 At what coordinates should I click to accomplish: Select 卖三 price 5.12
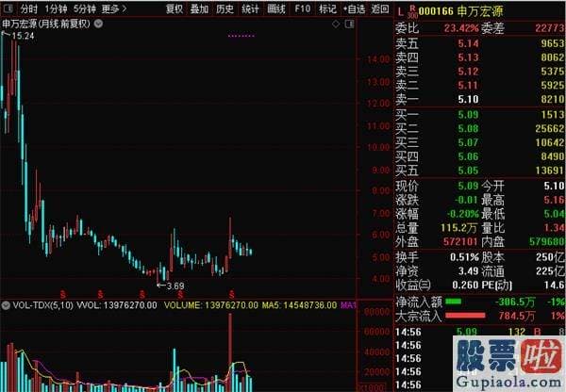click(x=468, y=72)
